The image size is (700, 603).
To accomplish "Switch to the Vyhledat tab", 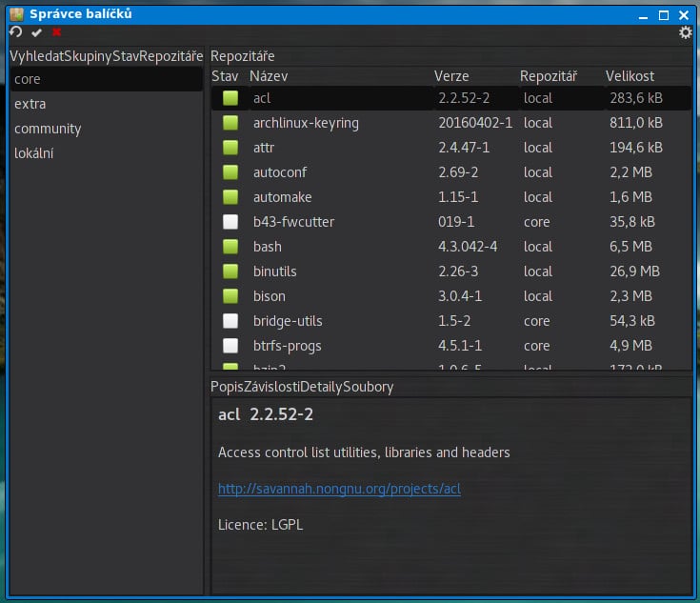I will tap(36, 56).
